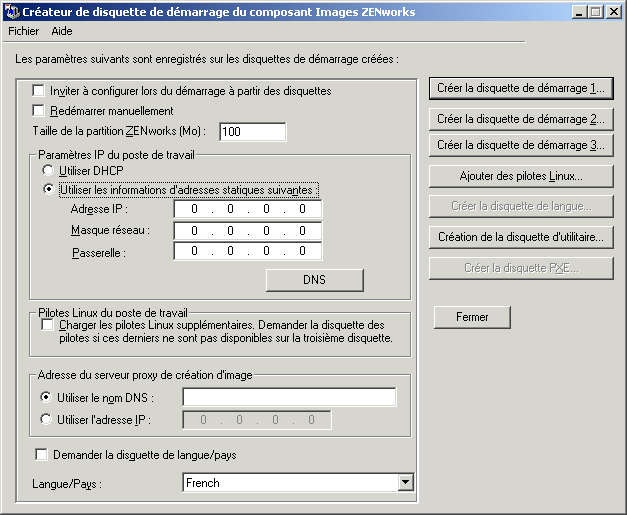Close the window with the X button

[x=613, y=12]
